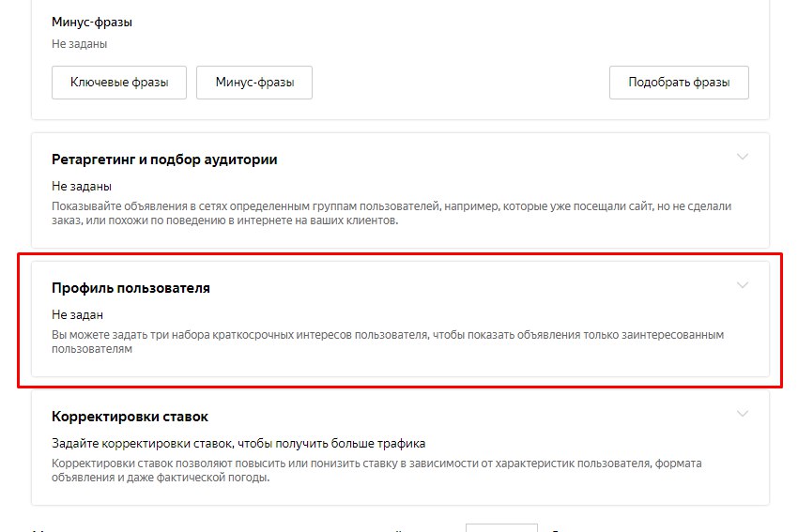Click Не задан status in Профиль пользователя
The image size is (798, 532).
[77, 314]
